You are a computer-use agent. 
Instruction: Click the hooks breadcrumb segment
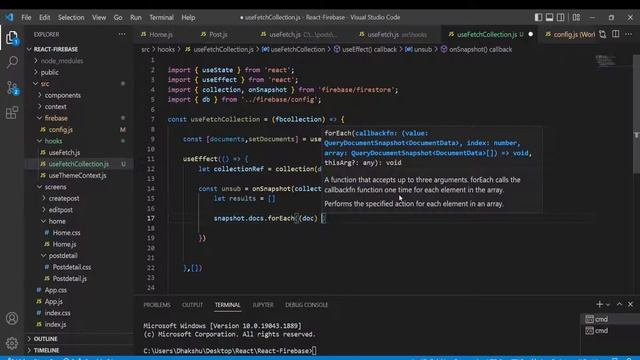[166, 49]
